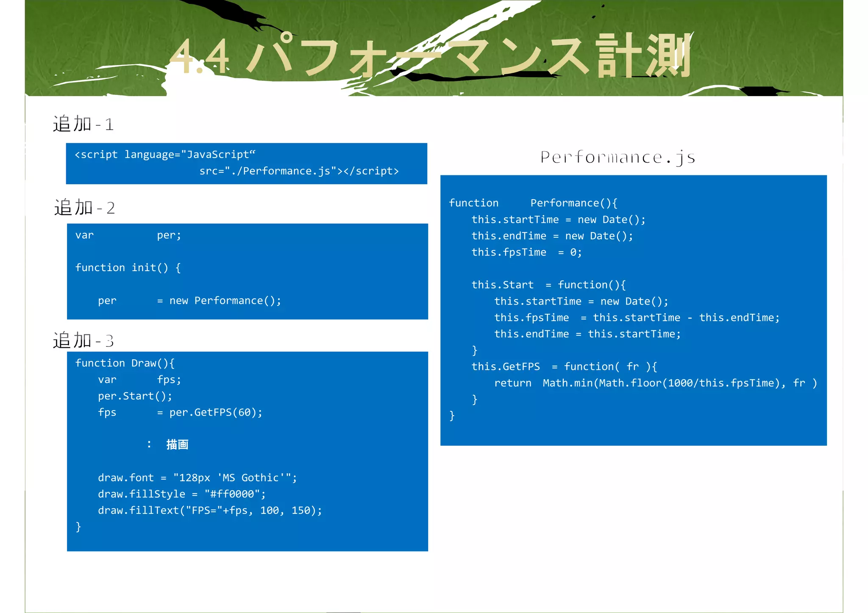
Task: Click the 'per.Start();' code line
Action: (135, 396)
